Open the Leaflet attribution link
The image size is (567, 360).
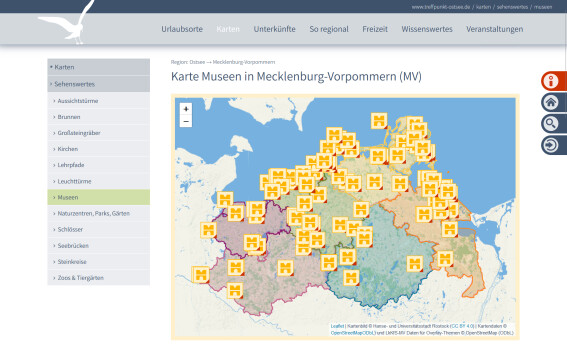point(337,326)
